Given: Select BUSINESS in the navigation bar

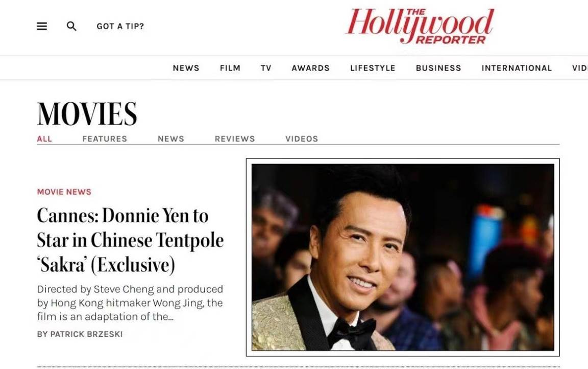Looking at the screenshot, I should [x=438, y=68].
